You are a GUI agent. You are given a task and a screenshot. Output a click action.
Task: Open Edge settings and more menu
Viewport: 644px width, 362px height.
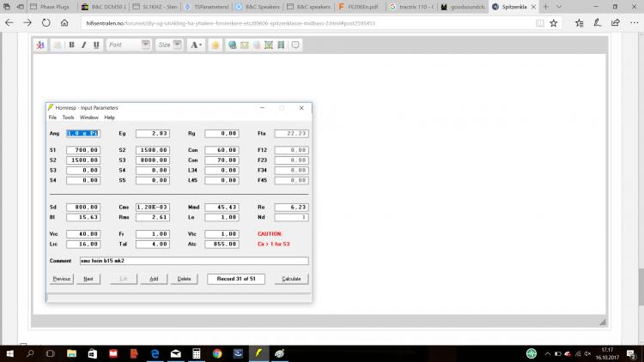coord(634,23)
